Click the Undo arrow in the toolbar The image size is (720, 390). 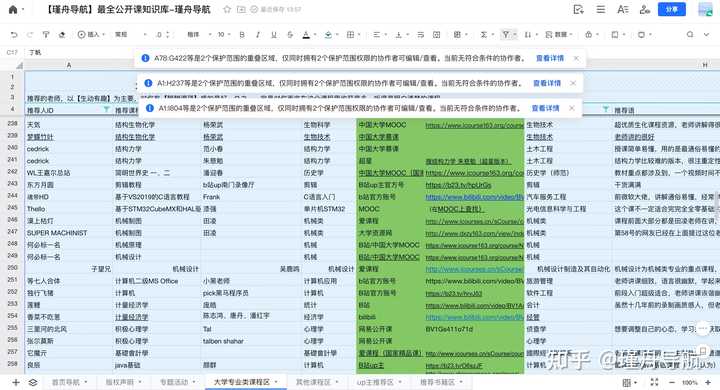(x=14, y=34)
